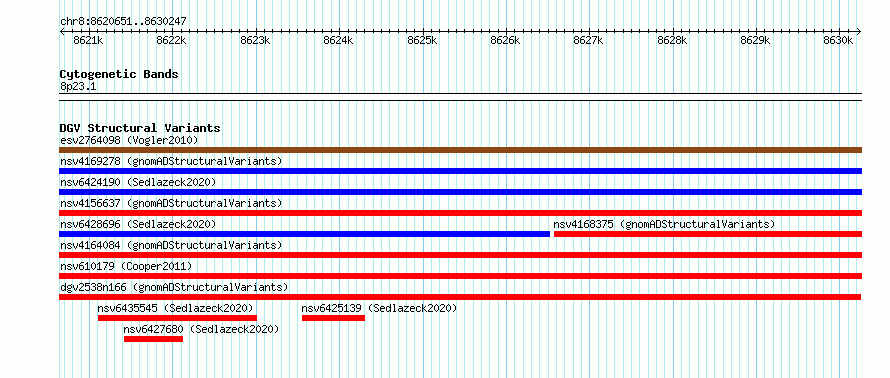The width and height of the screenshot is (890, 378).
Task: Click the 8p23.1 cytogenetic band line
Action: click(460, 97)
